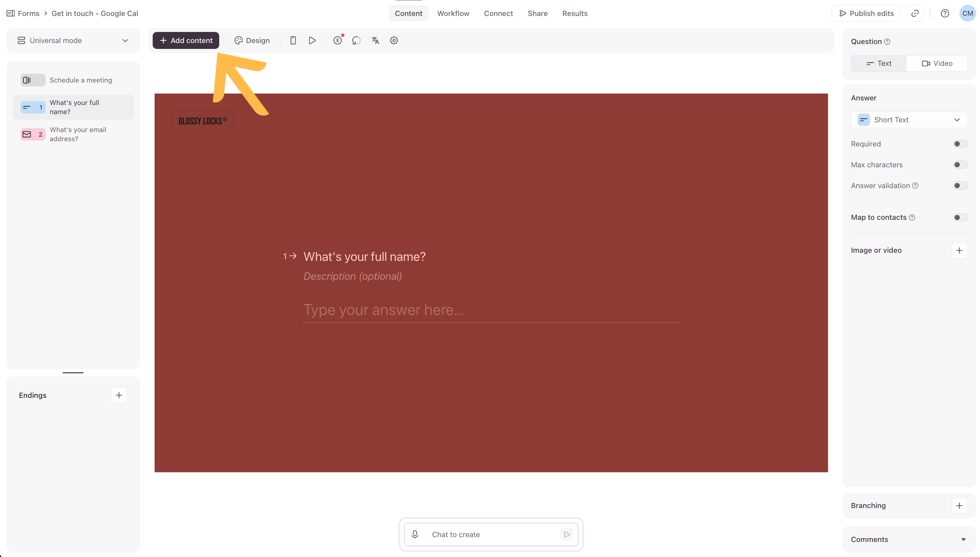The width and height of the screenshot is (980, 557).
Task: Open the help question mark icon
Action: [x=944, y=13]
